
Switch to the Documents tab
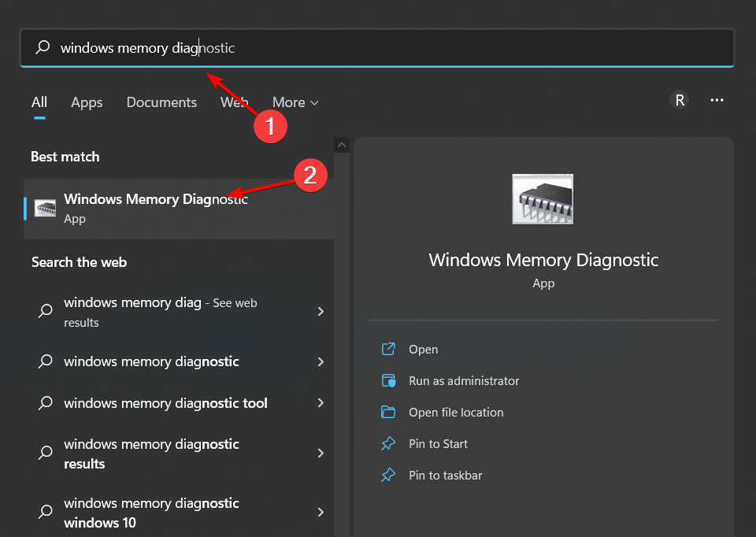pos(161,102)
